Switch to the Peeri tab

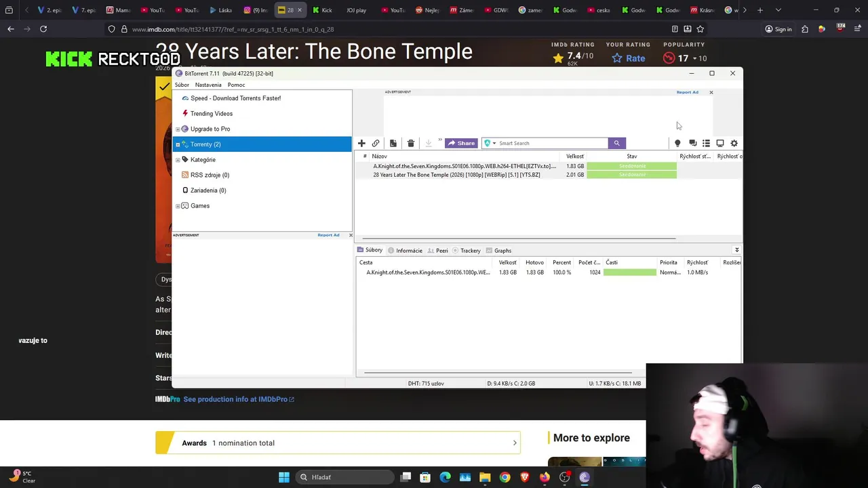coord(438,251)
